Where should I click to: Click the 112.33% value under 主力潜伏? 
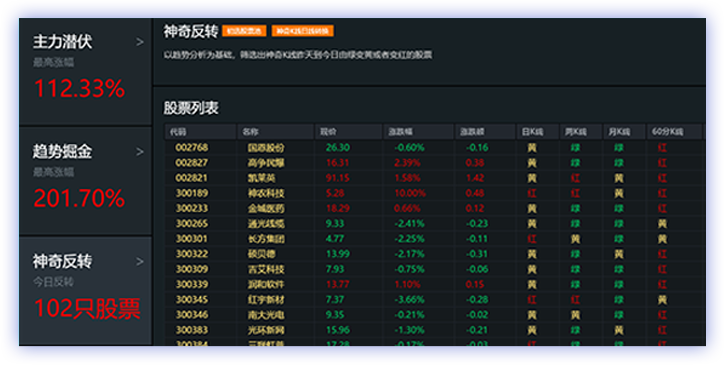[x=79, y=88]
